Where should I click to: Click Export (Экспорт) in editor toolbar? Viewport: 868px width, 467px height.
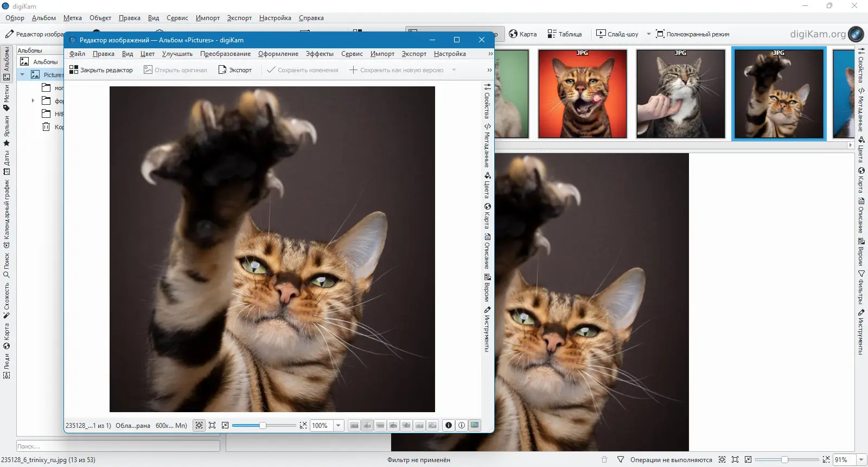click(235, 70)
